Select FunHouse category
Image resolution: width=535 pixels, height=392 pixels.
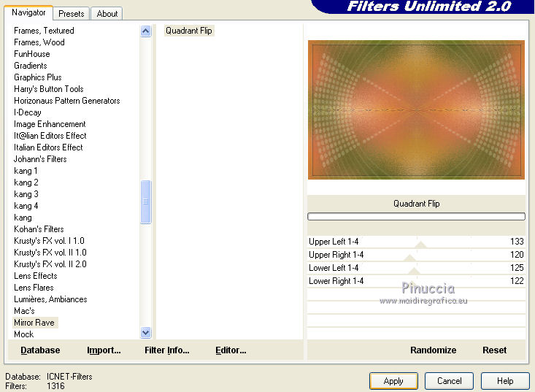(31, 54)
